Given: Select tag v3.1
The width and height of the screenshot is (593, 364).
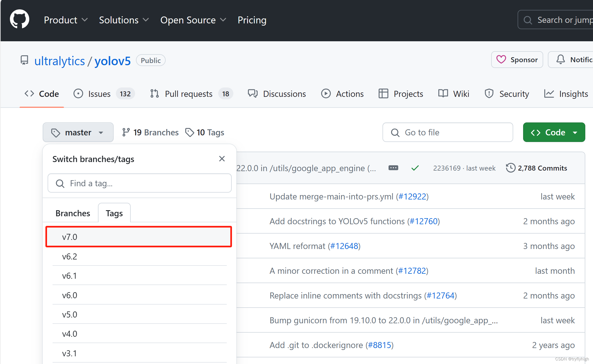Looking at the screenshot, I should tap(140, 353).
